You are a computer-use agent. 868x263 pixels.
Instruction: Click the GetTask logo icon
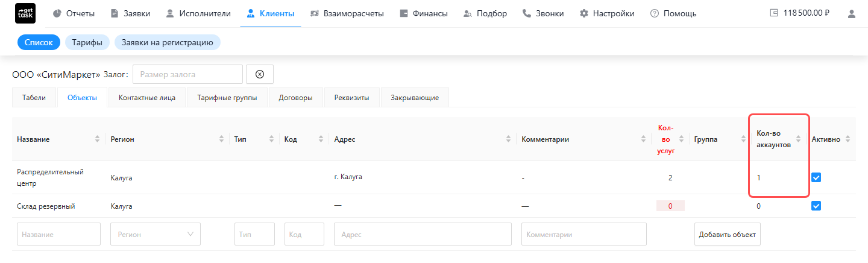pyautogui.click(x=25, y=13)
